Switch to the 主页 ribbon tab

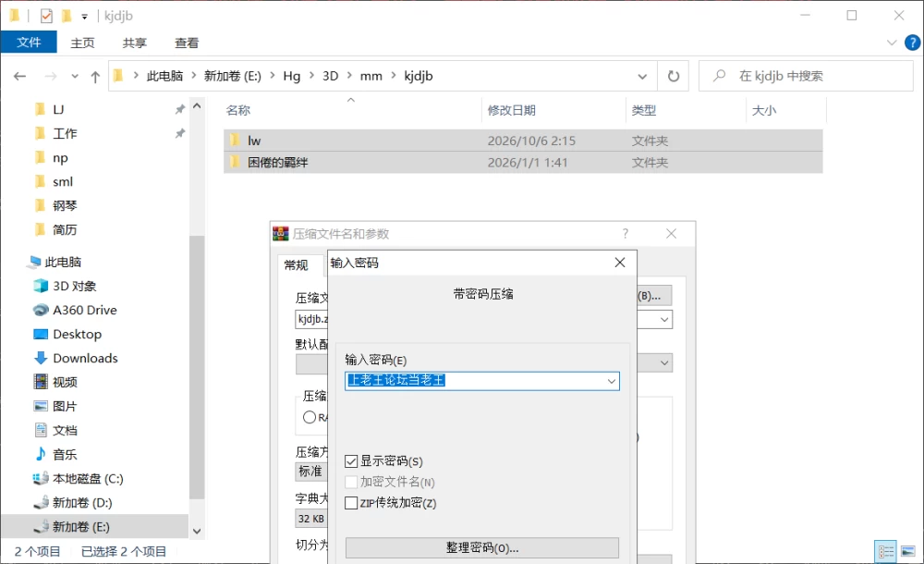pos(82,43)
